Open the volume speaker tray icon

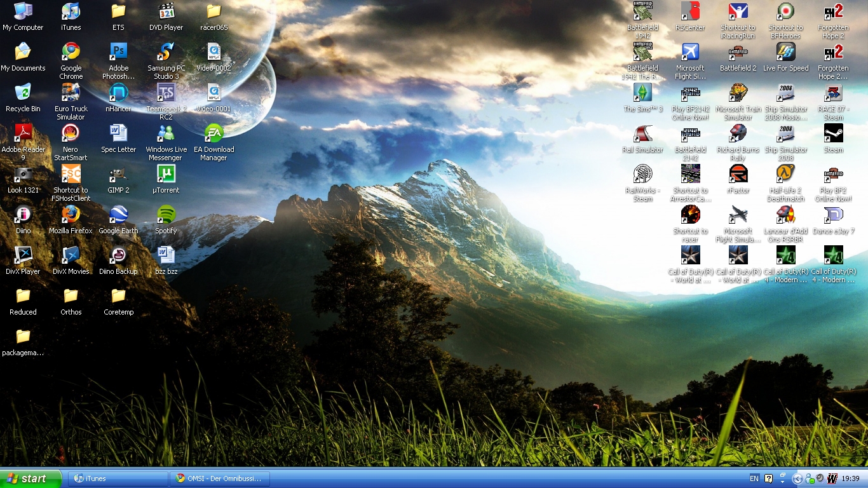pyautogui.click(x=820, y=478)
